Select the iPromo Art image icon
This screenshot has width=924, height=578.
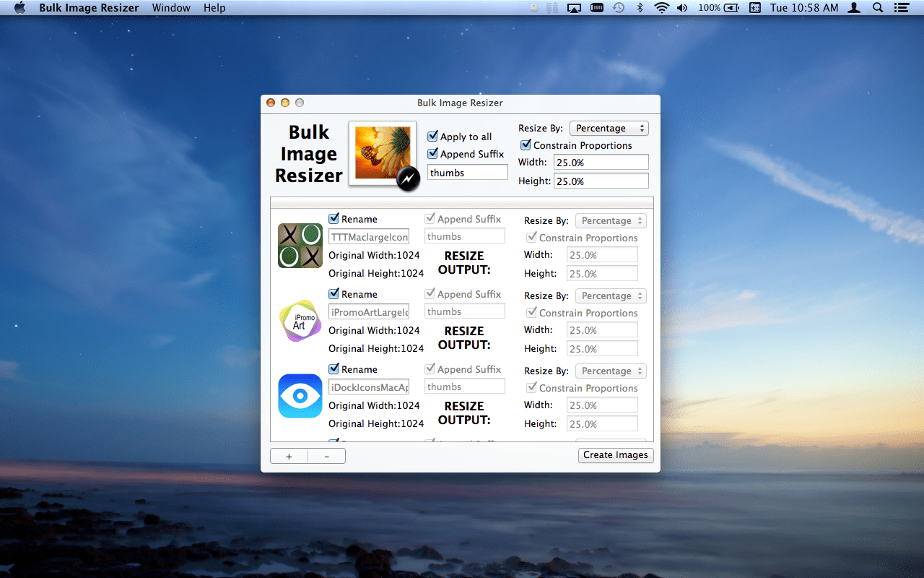(x=300, y=320)
